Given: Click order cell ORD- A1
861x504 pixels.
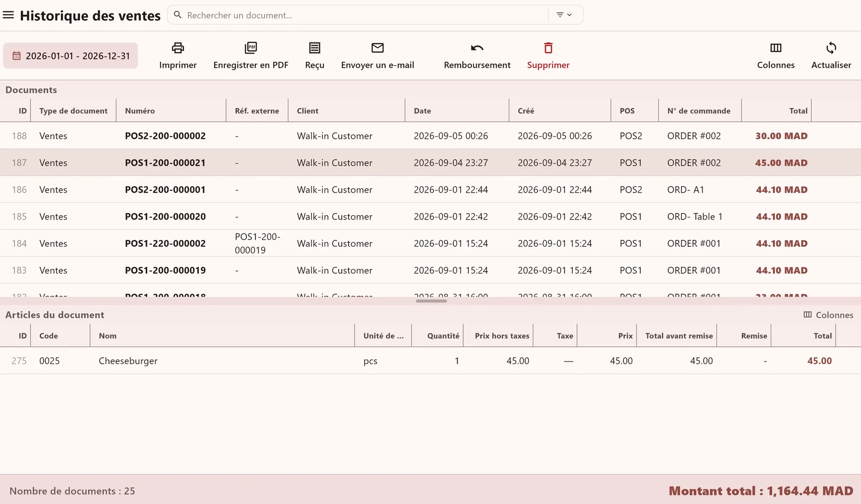Looking at the screenshot, I should point(686,190).
